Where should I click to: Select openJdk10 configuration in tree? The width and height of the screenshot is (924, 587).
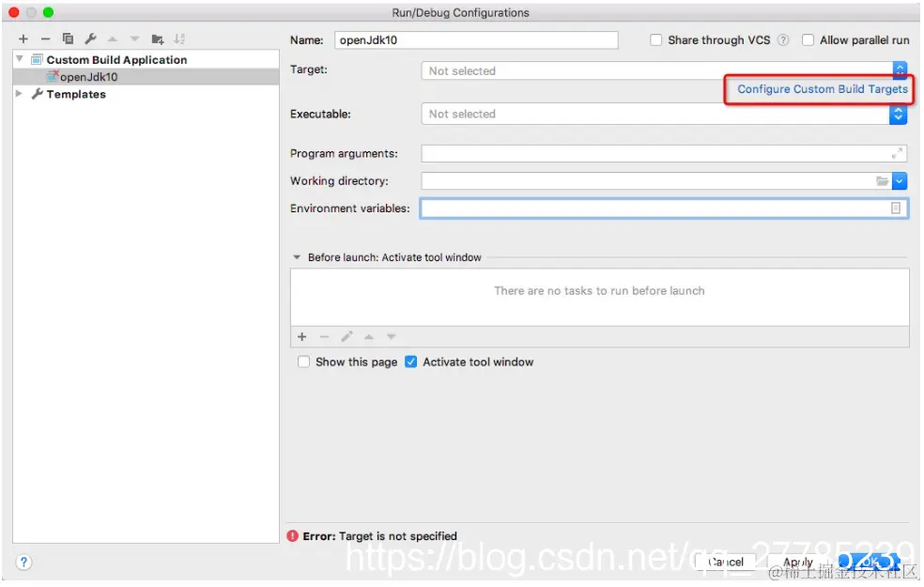(x=146, y=77)
